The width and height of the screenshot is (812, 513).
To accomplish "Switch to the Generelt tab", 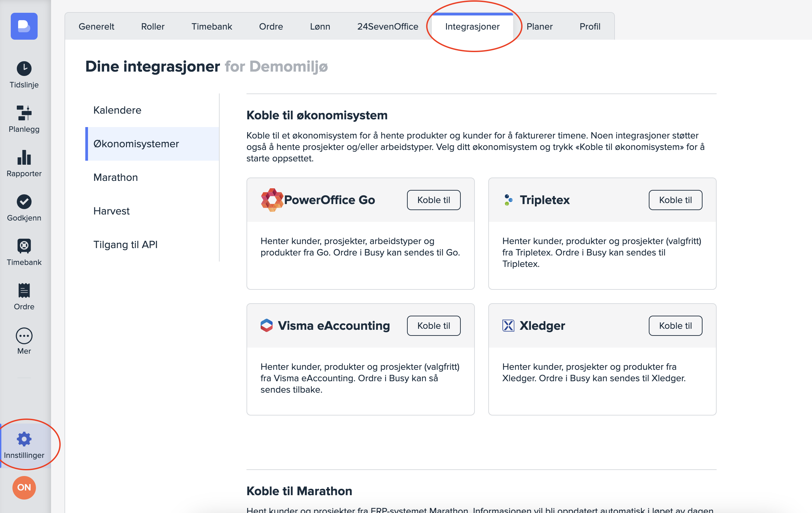I will tap(96, 26).
